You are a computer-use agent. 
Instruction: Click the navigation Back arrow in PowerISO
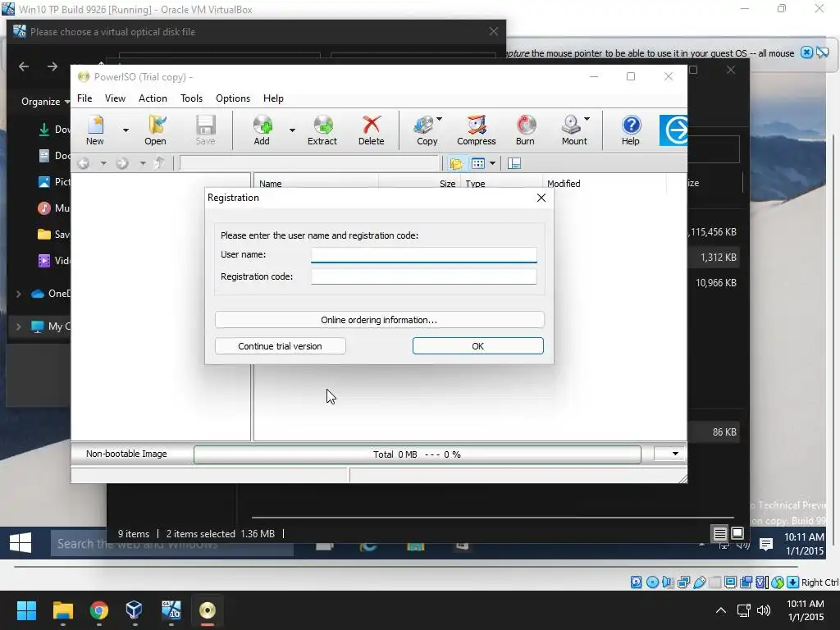point(84,163)
